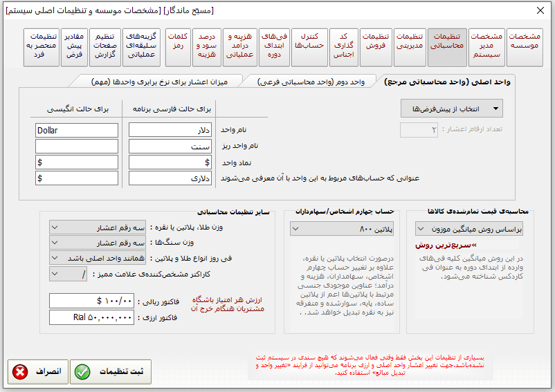Viewport: 555px width, 392px height.
Task: Click the Persian unit name field دلار
Action: (170, 130)
